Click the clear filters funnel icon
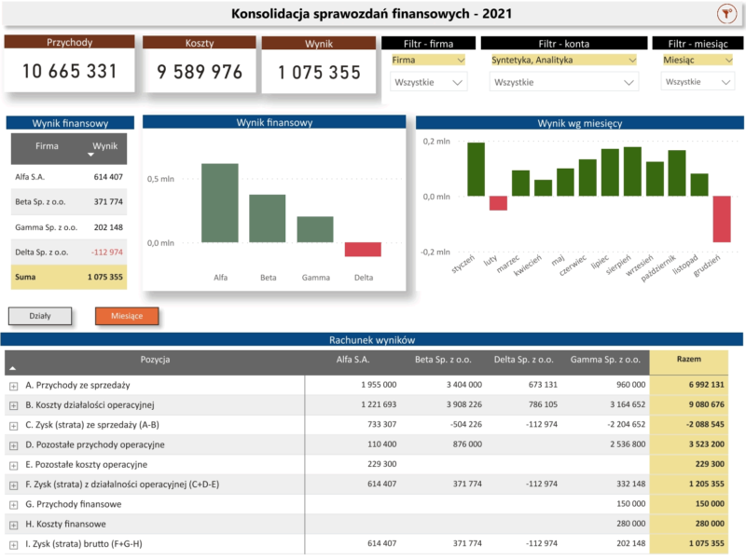 (724, 13)
